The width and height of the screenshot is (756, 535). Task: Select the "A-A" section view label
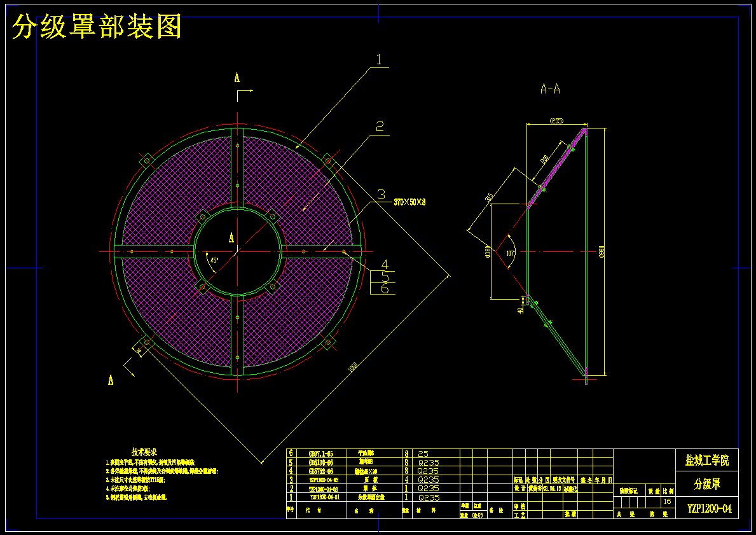(550, 89)
